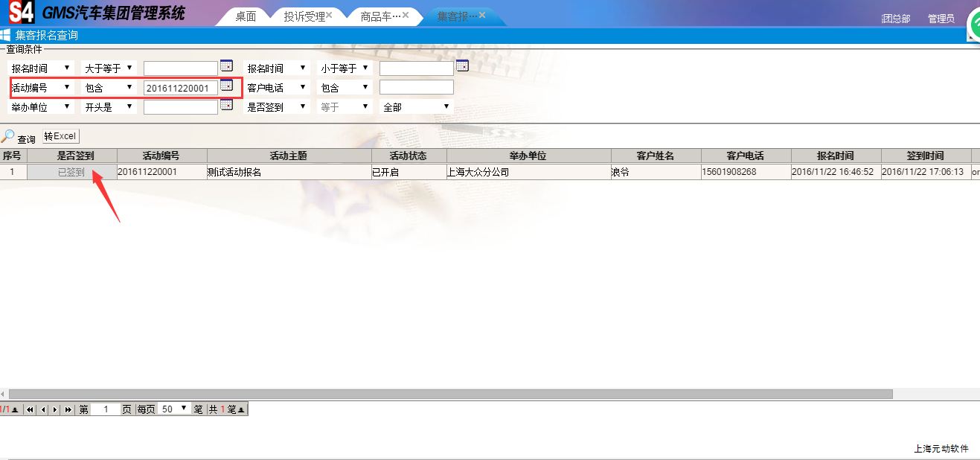Open the 活动编号 field dropdown
980x460 pixels.
click(x=41, y=88)
